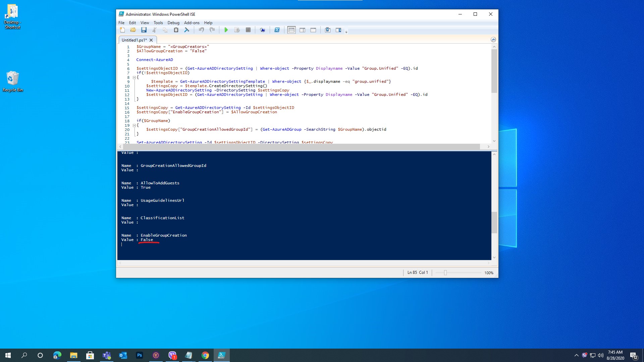644x362 pixels.
Task: Run the script with green play button
Action: click(x=226, y=30)
